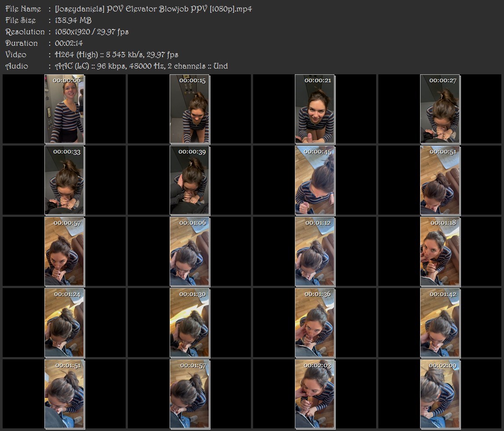
Task: Open the frame stamped 00:00:39
Action: coord(190,180)
